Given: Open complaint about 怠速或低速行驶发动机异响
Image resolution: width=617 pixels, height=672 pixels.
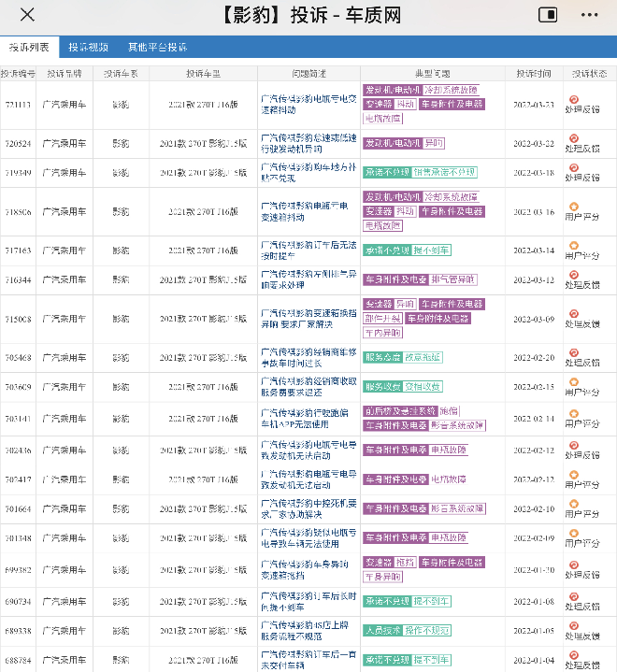Looking at the screenshot, I should pyautogui.click(x=308, y=144).
